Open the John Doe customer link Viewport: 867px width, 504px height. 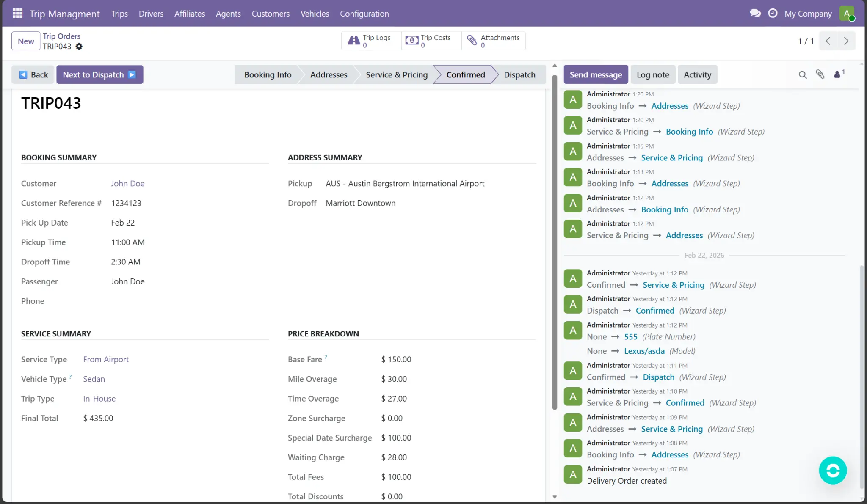pos(127,184)
